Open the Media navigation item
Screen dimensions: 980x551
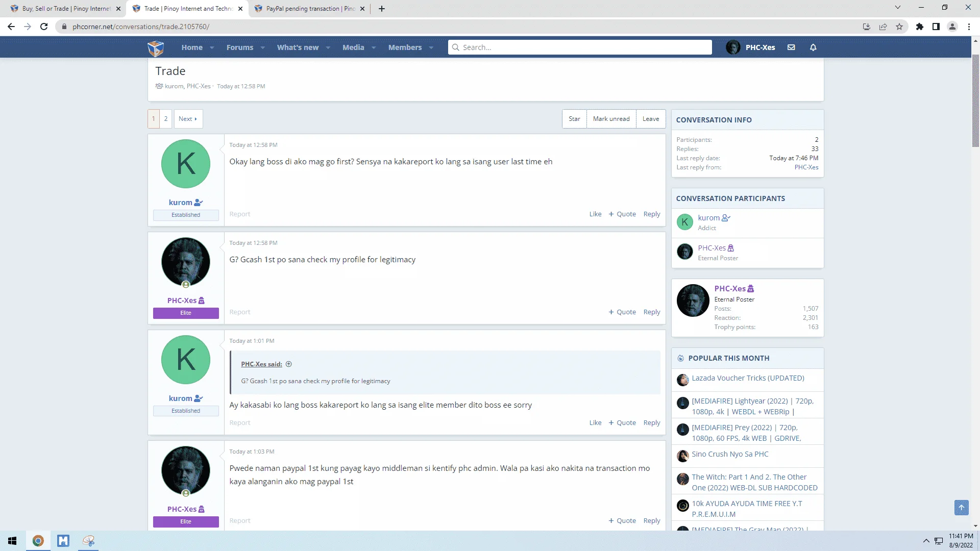point(353,47)
